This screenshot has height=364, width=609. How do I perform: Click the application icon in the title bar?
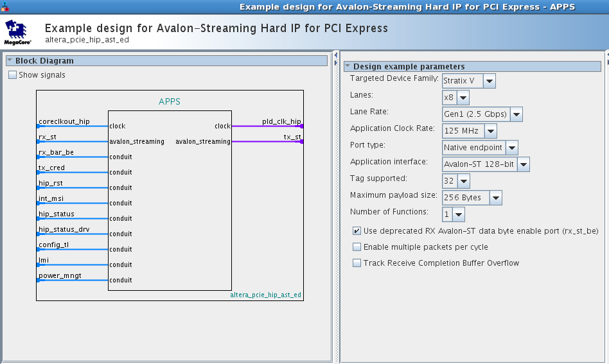4,6
